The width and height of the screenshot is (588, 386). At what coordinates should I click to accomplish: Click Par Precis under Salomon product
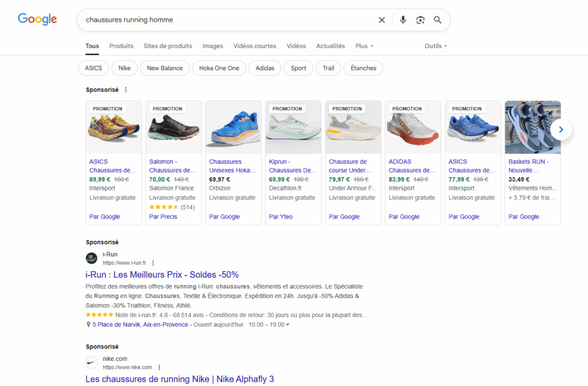[x=163, y=217]
